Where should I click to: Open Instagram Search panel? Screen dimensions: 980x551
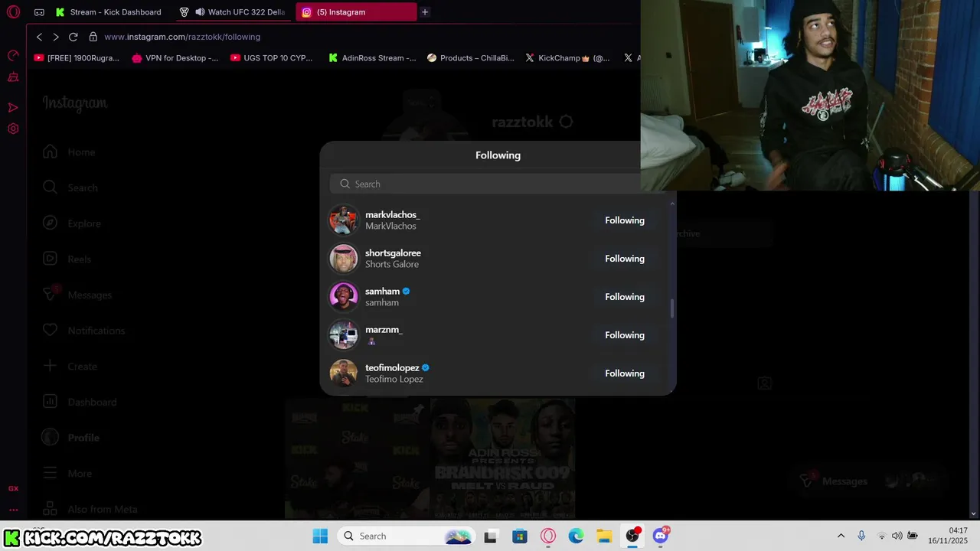70,187
